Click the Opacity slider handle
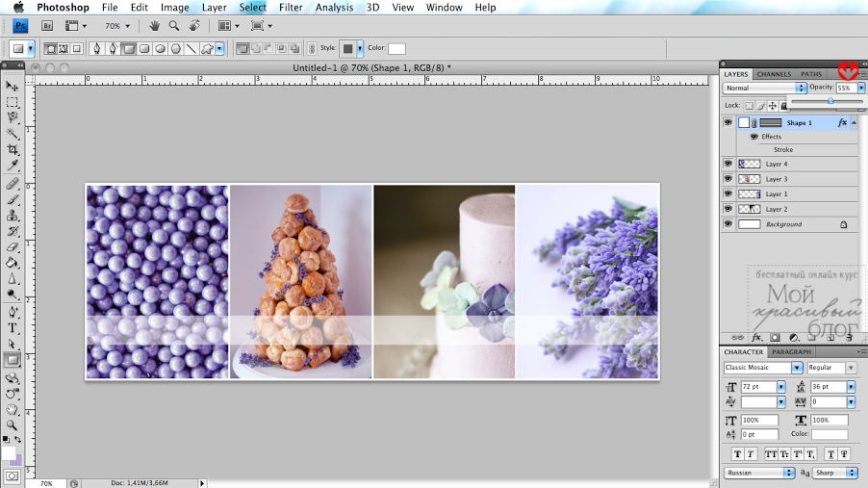Viewport: 868px width, 488px height. 830,101
